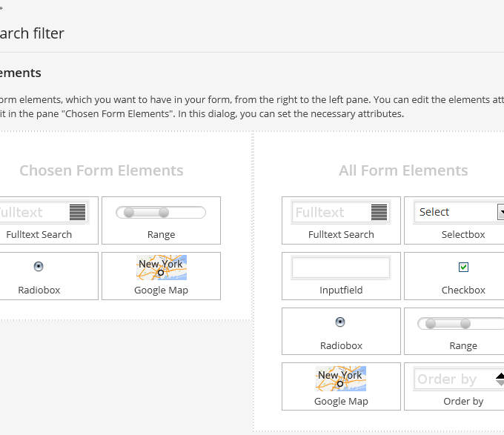Click the All Form Elements pane heading
Screen dimensions: 504x435
pyautogui.click(x=403, y=170)
